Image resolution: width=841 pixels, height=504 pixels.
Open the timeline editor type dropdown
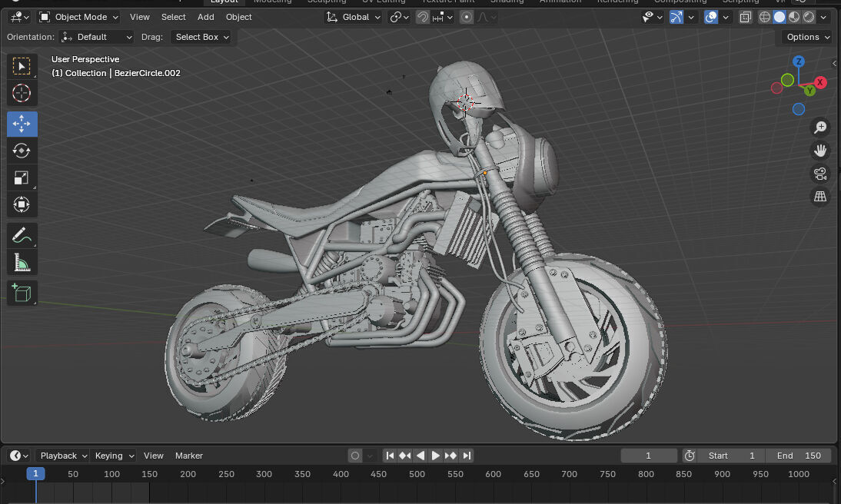[x=19, y=456]
